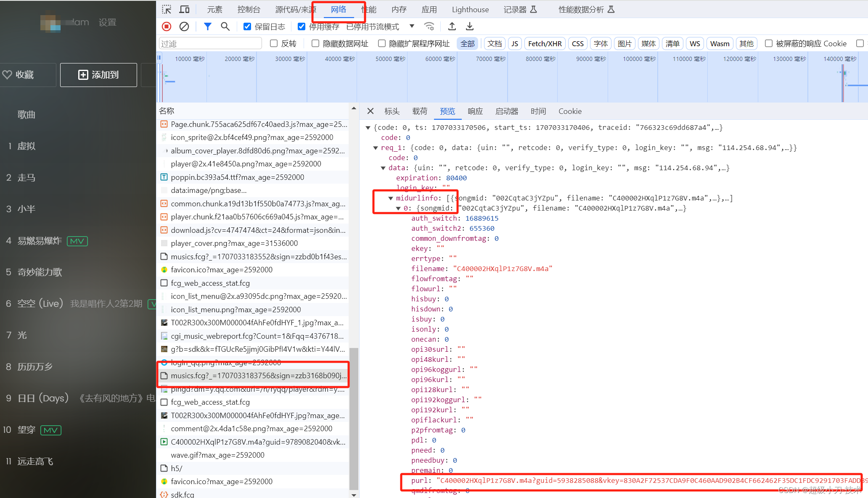Uncheck the 停用缓存 checkbox
This screenshot has height=498, width=868.
[x=302, y=26]
